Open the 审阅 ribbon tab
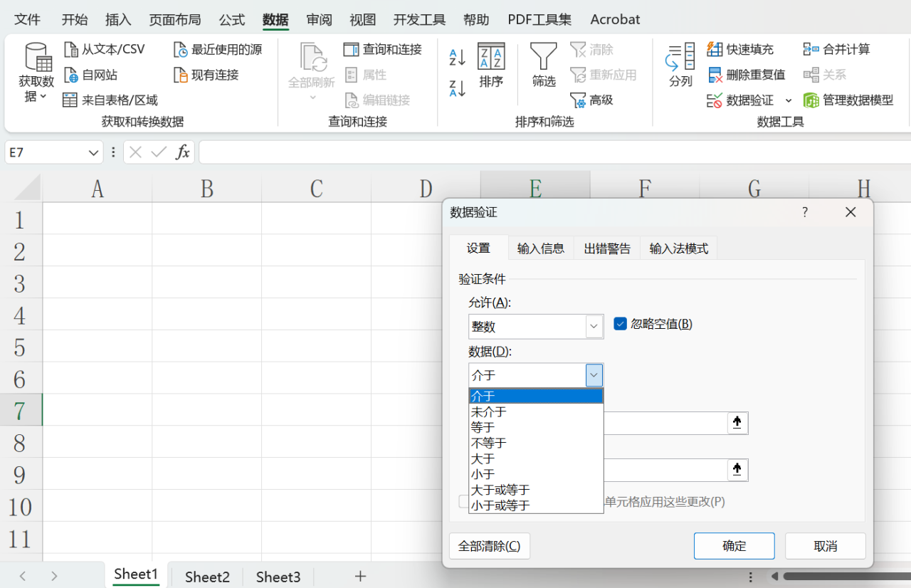 (320, 19)
